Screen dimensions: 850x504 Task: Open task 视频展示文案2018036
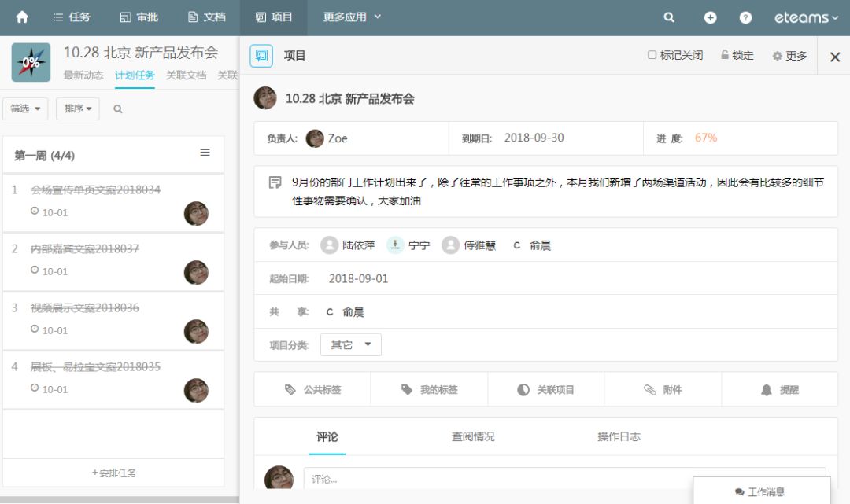(x=84, y=308)
